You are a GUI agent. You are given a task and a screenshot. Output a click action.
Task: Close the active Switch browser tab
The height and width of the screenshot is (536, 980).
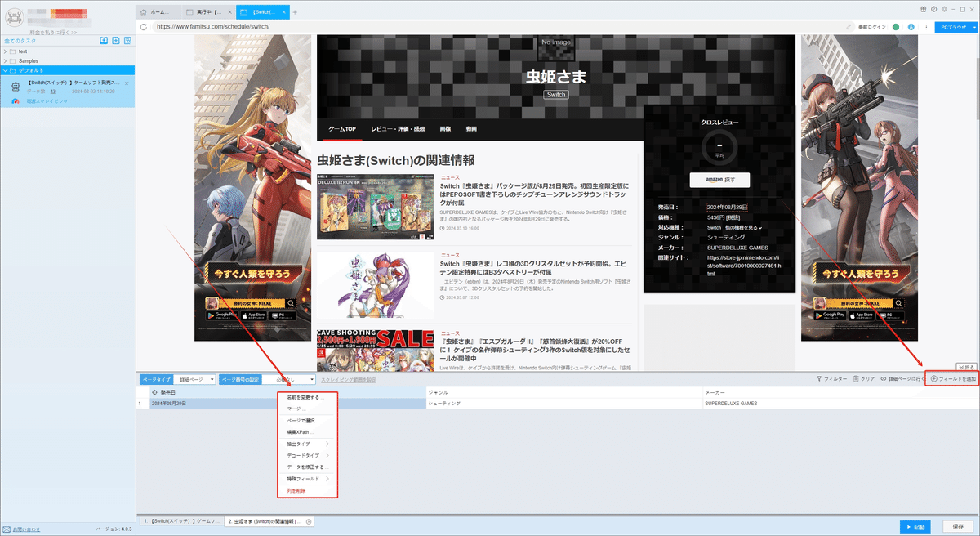coord(285,12)
